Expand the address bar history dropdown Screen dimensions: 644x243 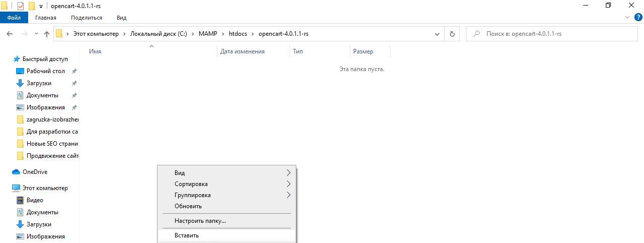coord(437,34)
